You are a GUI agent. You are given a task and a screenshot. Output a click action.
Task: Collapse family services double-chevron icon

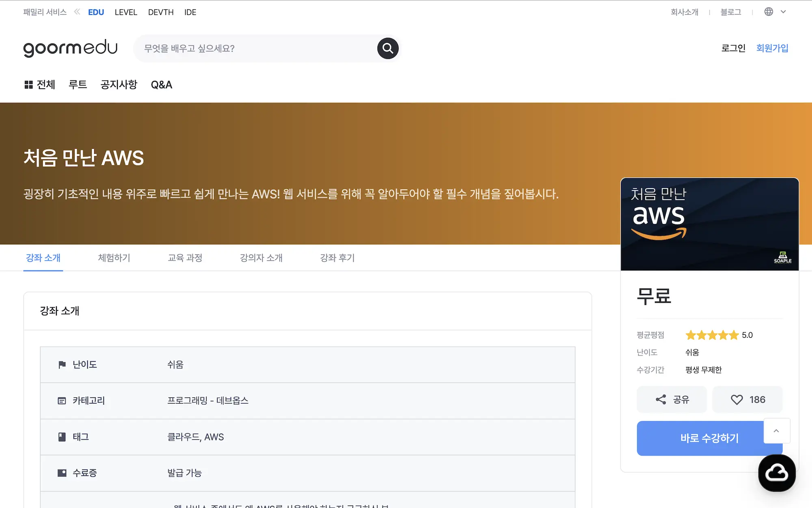click(77, 12)
